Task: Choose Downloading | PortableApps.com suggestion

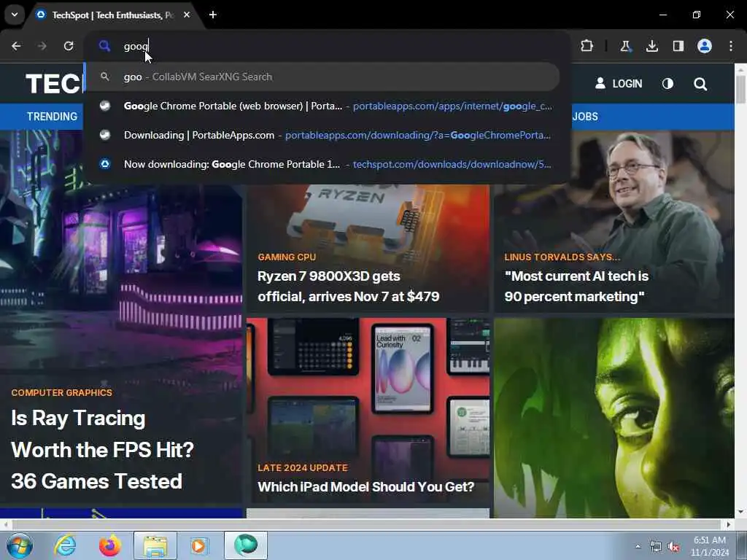Action: pyautogui.click(x=328, y=135)
